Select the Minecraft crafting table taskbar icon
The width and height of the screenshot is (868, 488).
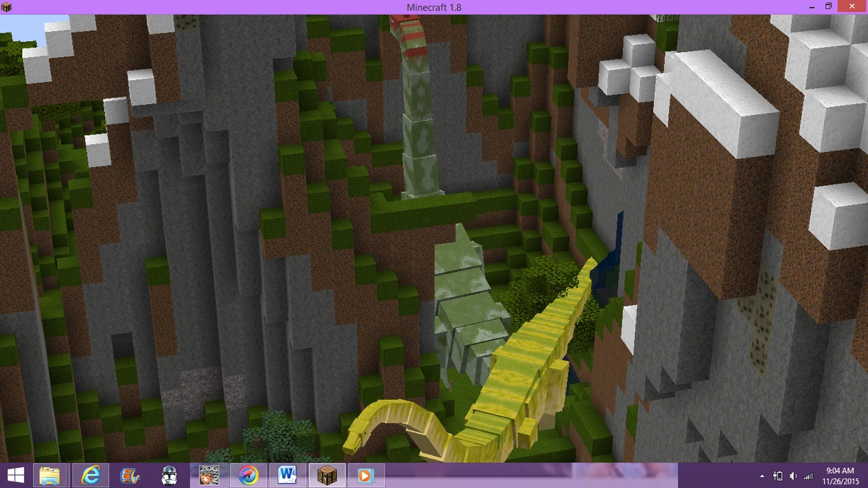click(x=327, y=476)
